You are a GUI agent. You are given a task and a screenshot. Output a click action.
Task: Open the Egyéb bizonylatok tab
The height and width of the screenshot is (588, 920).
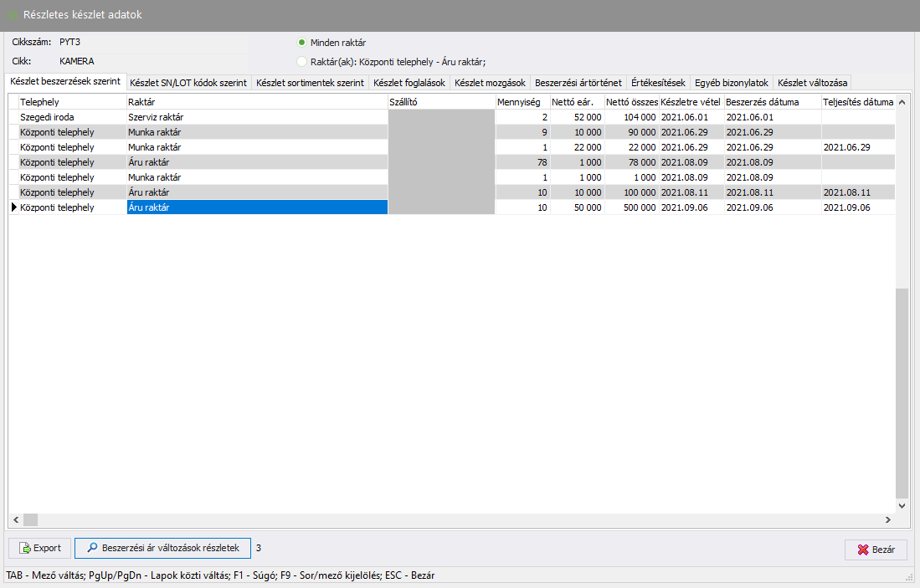(731, 83)
